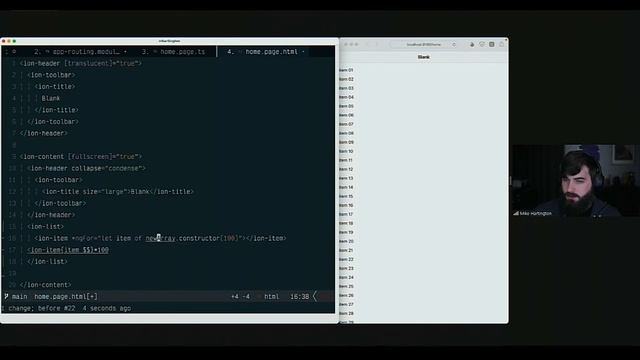640x360 pixels.
Task: Click the shield icon in browser toolbar
Action: tap(482, 44)
